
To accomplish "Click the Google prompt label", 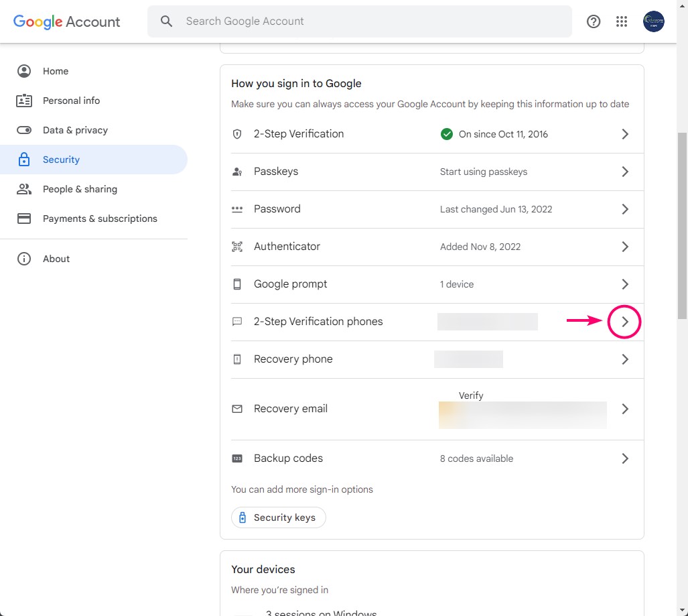I will pyautogui.click(x=291, y=284).
